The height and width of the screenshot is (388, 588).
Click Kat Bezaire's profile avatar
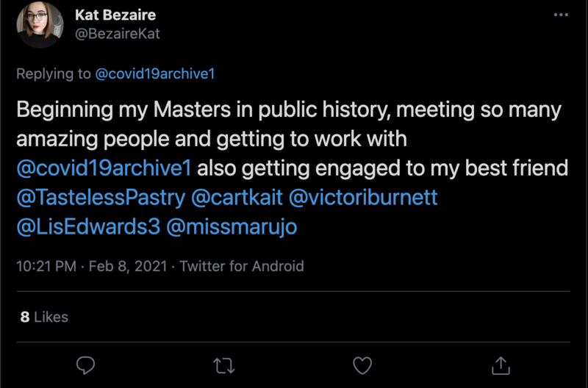pos(40,25)
